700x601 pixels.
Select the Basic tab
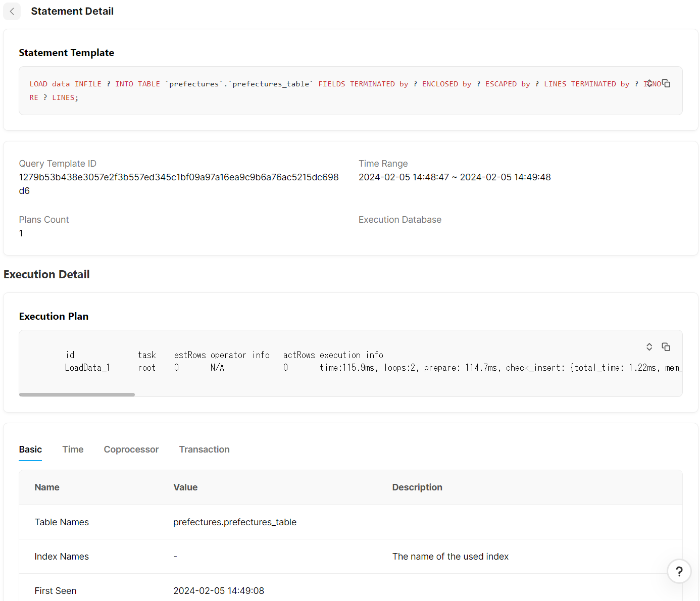click(x=30, y=449)
